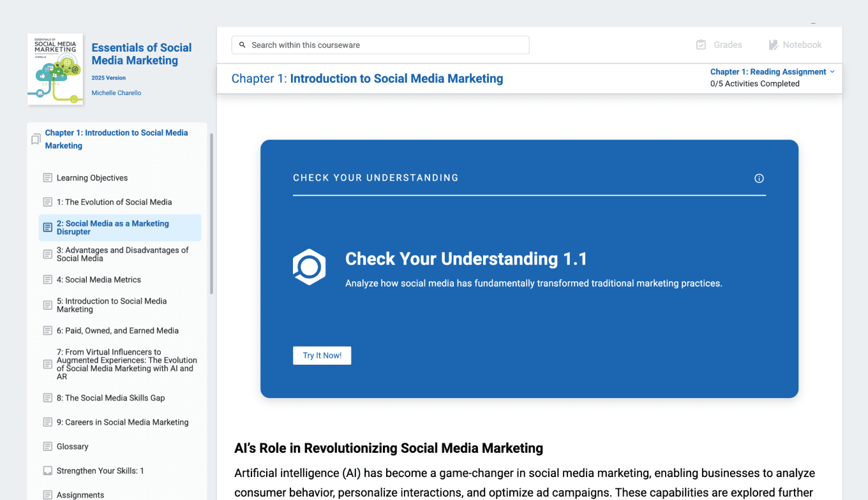Click the bookmark icon beside Chapter 1 heading

[36, 139]
